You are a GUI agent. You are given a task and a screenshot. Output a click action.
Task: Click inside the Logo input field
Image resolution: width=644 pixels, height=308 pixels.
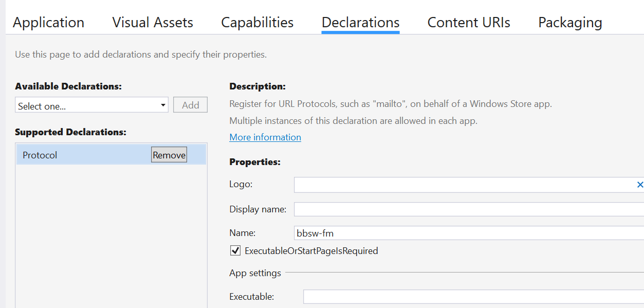(437, 184)
